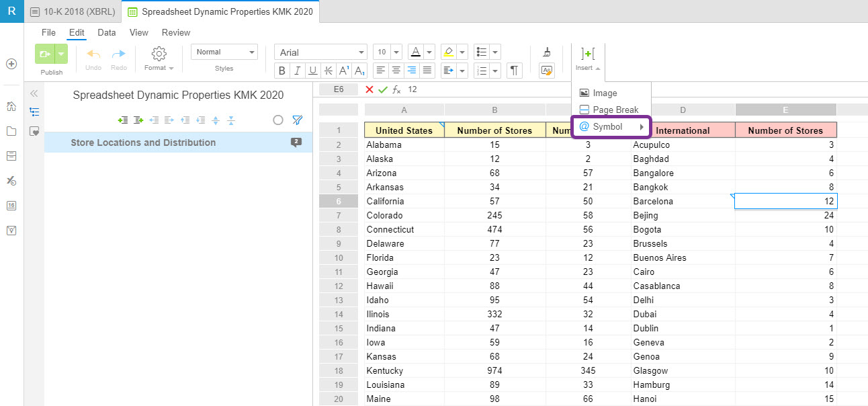Open numbered list dropdown arrow

coord(495,70)
